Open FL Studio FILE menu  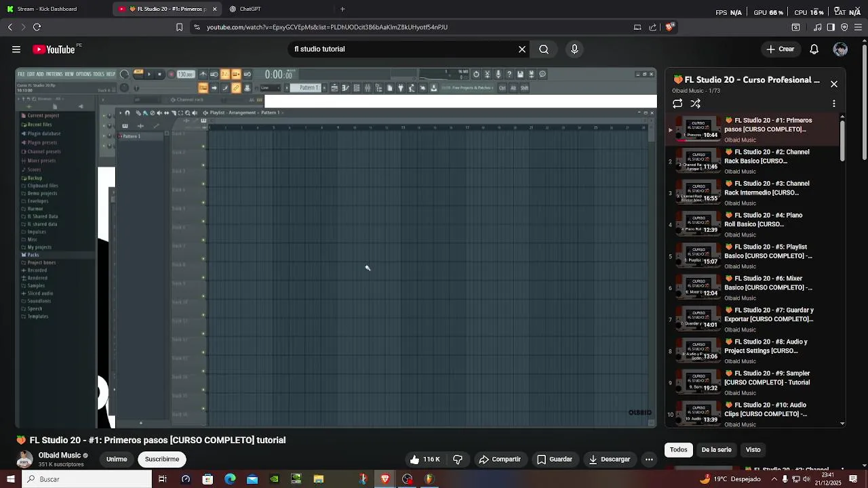[x=21, y=74]
